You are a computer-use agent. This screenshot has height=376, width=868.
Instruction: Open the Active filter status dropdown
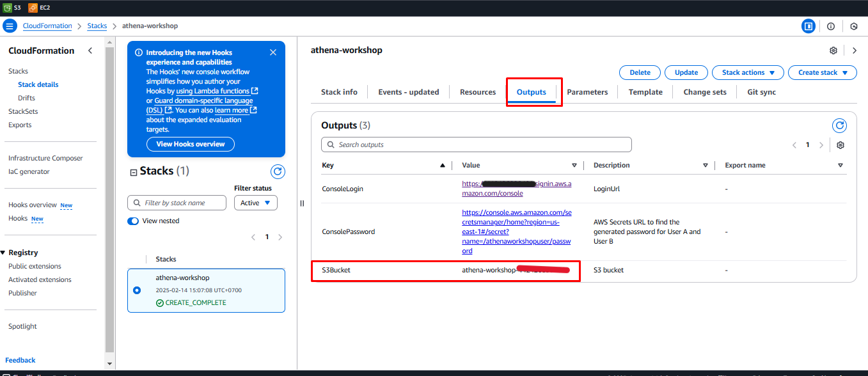(255, 203)
